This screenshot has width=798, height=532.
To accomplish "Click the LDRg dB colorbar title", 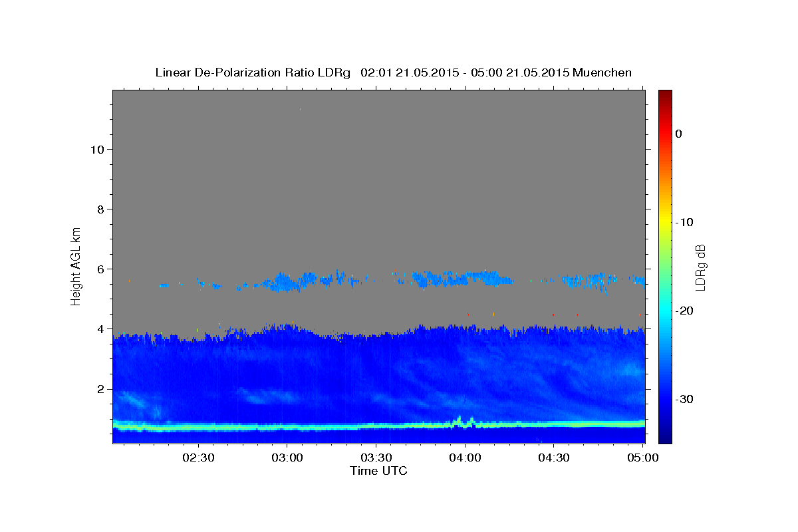I will click(x=700, y=266).
